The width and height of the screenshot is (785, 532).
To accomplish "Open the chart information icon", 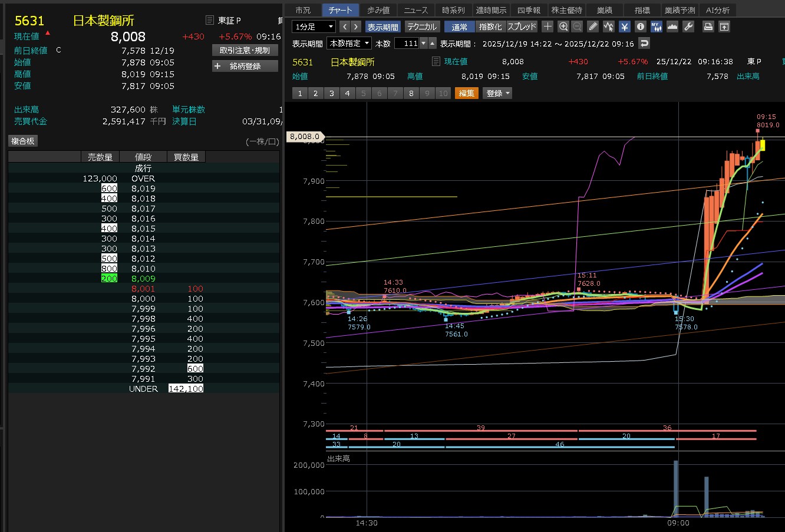I will coord(641,27).
